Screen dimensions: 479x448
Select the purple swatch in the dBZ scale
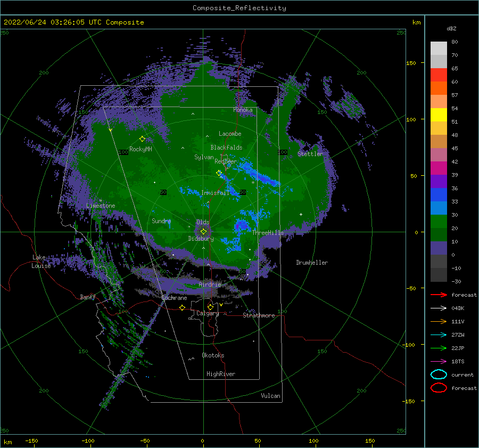click(439, 181)
